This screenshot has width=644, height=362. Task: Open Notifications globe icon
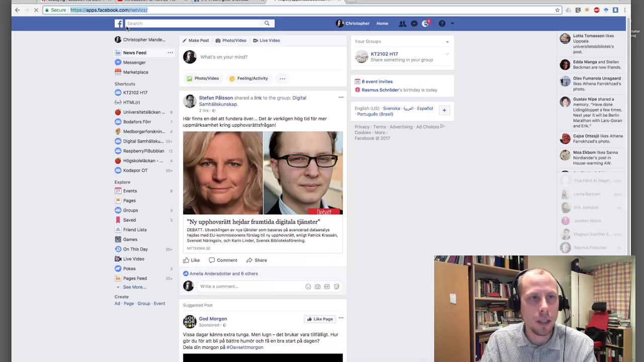pyautogui.click(x=426, y=23)
